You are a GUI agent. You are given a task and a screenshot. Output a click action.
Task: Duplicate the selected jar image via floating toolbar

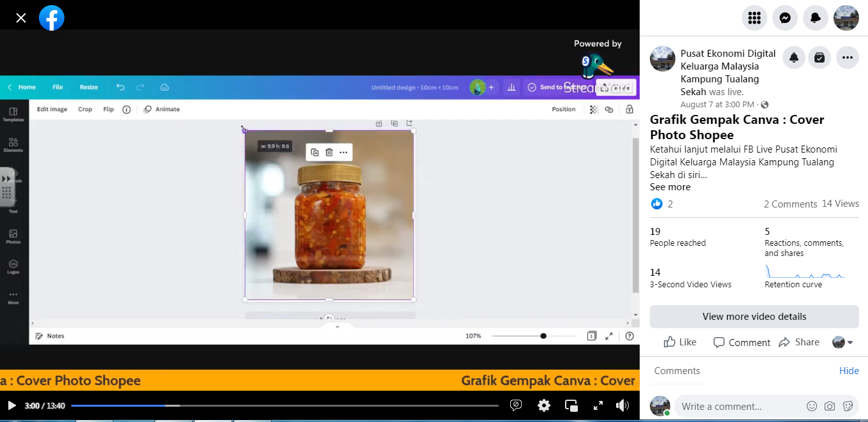314,152
